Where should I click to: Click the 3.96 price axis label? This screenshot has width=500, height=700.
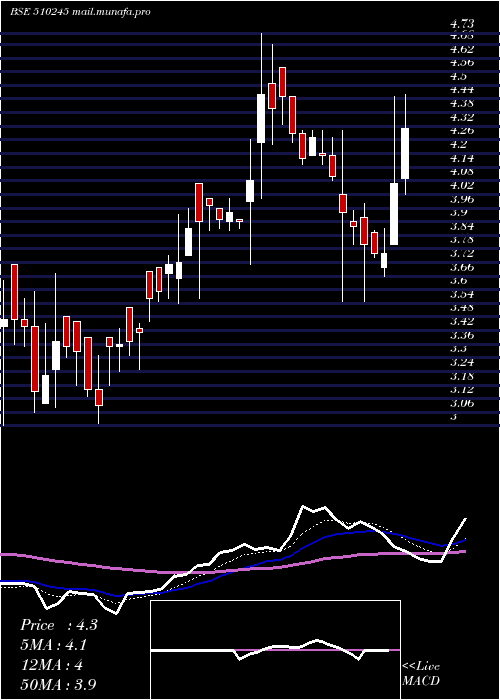[x=462, y=199]
